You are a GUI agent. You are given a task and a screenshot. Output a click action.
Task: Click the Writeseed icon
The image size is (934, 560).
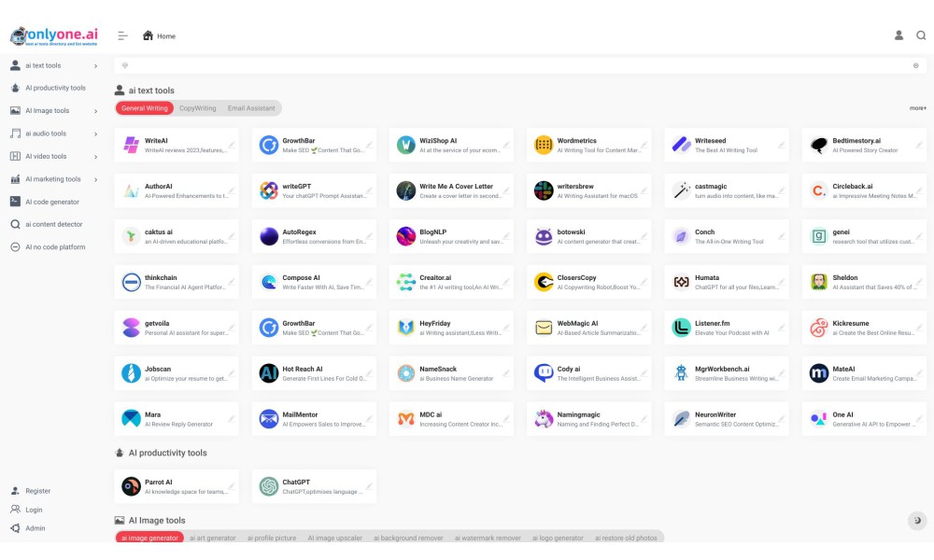681,145
